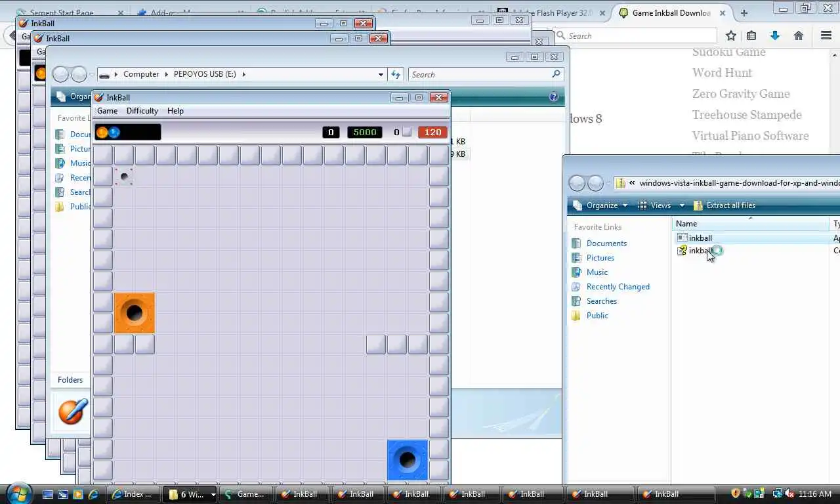Image resolution: width=840 pixels, height=504 pixels.
Task: Click the orange hole in the InkBall board
Action: [x=135, y=313]
